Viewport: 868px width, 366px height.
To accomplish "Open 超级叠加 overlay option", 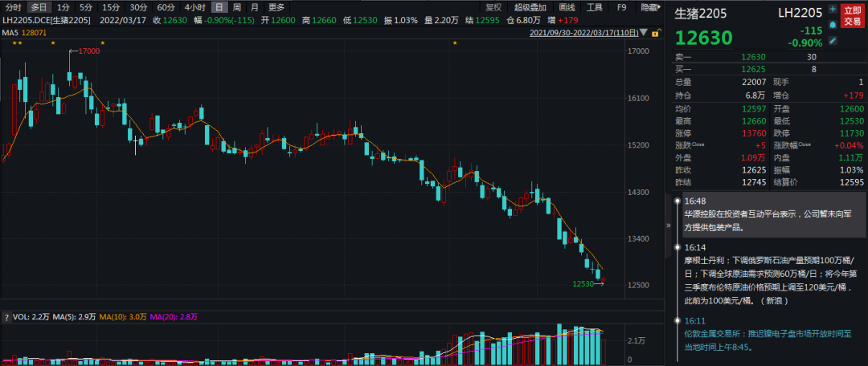I will [530, 8].
